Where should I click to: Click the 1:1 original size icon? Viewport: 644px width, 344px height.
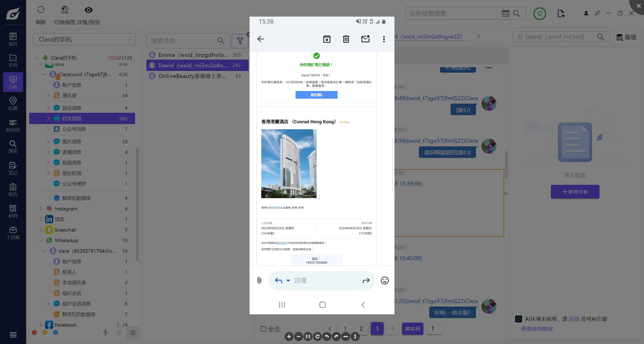pyautogui.click(x=308, y=336)
